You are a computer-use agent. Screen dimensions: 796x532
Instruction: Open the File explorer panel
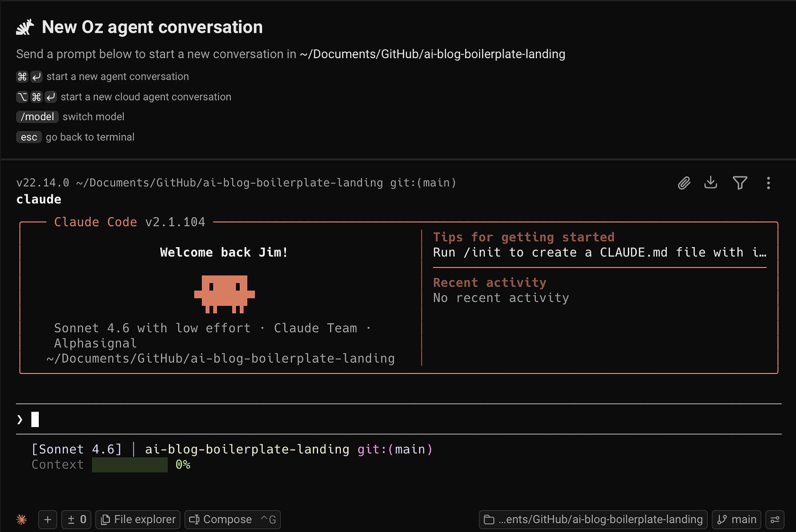click(138, 520)
